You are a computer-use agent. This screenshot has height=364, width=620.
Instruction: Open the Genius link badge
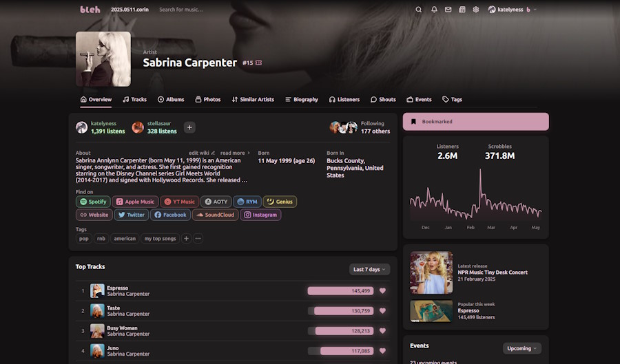280,202
